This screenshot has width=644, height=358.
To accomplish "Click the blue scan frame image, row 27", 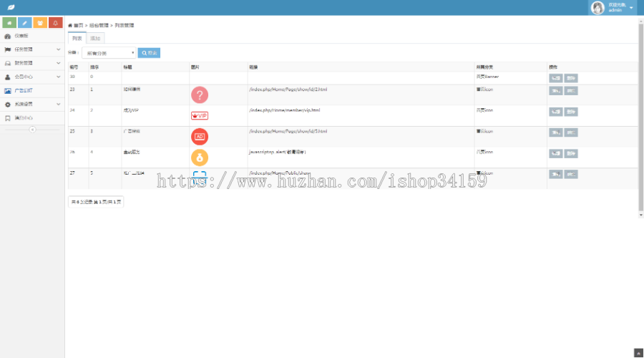I will click(200, 178).
